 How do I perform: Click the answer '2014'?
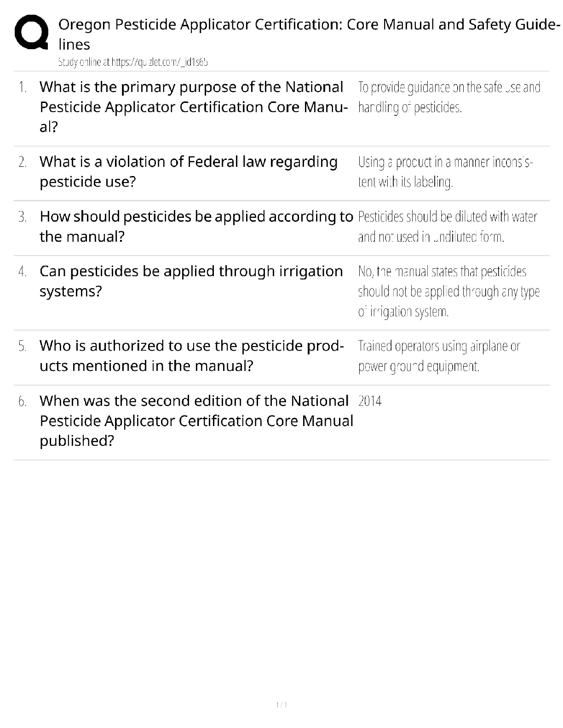pyautogui.click(x=370, y=401)
